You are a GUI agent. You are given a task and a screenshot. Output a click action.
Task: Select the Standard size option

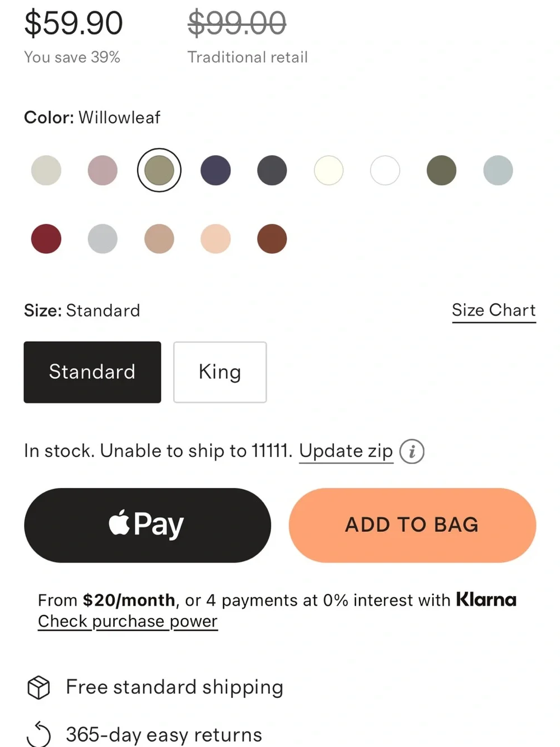click(92, 372)
